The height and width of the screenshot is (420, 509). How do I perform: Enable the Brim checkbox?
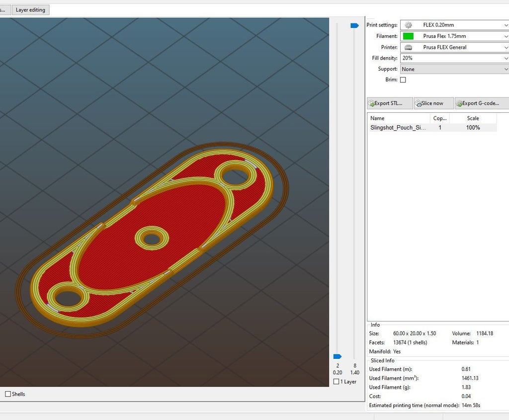403,80
